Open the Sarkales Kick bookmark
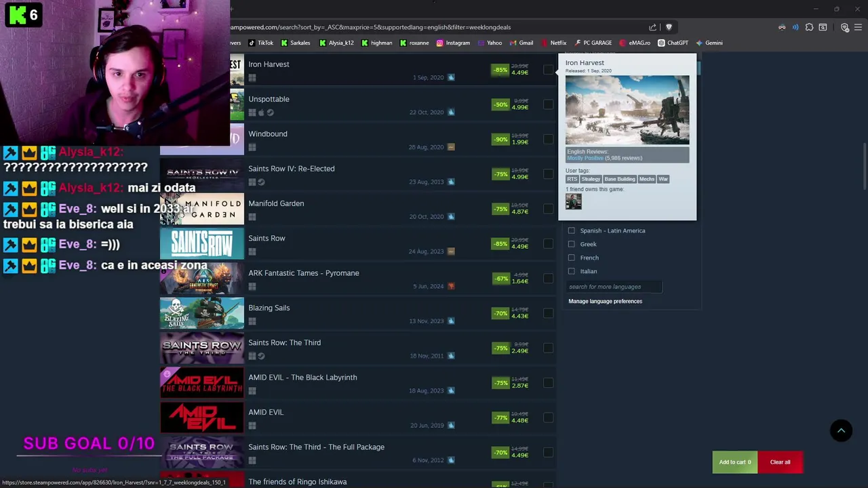The image size is (868, 488). pos(296,43)
